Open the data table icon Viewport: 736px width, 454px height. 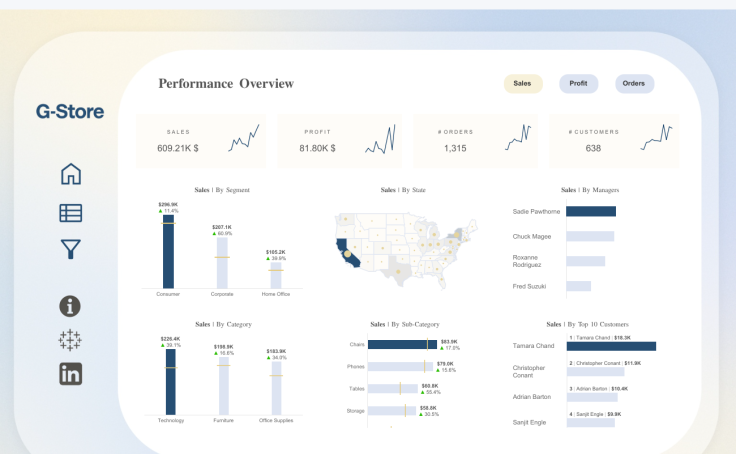pyautogui.click(x=70, y=212)
